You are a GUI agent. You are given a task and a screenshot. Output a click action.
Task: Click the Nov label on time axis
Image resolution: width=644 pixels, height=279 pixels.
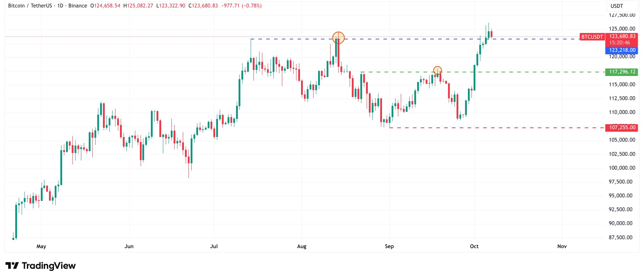click(562, 246)
